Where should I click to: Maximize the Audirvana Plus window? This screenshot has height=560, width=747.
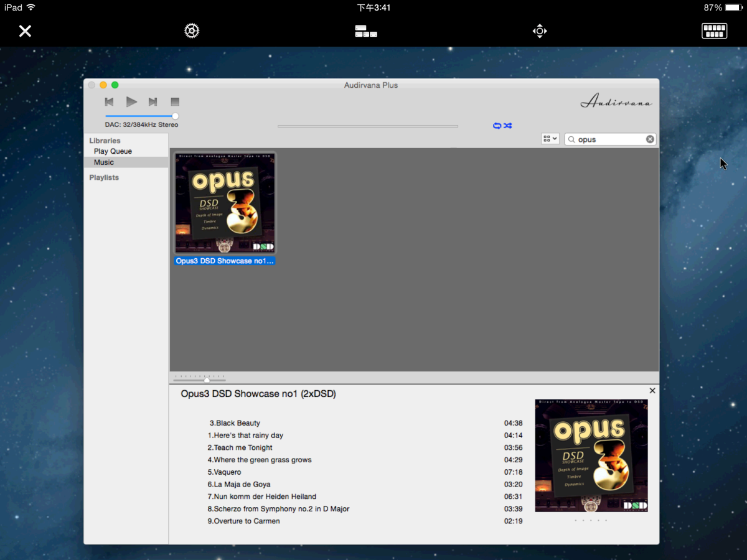[x=115, y=85]
